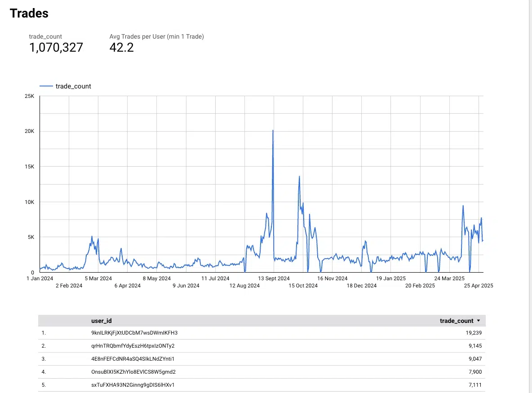Select user ID starting with sxTuFXHA

click(x=132, y=385)
